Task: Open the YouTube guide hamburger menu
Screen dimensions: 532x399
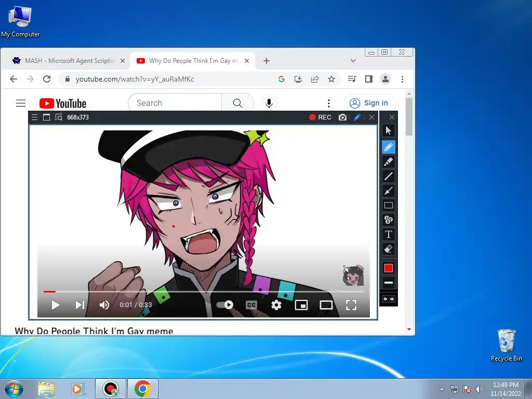Action: pos(21,103)
